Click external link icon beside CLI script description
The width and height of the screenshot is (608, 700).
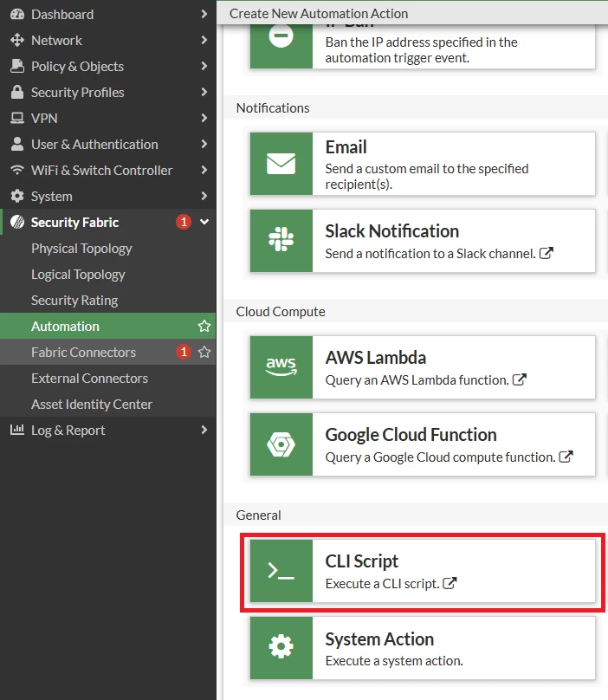click(450, 583)
